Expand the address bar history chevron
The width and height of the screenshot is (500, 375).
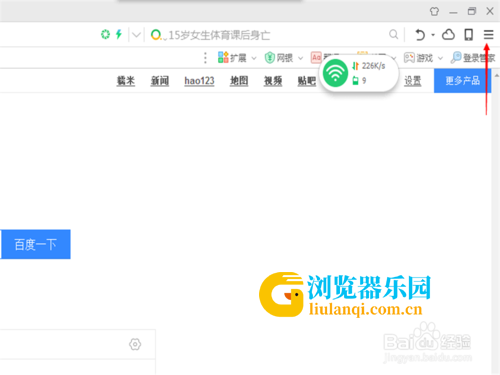pos(136,35)
